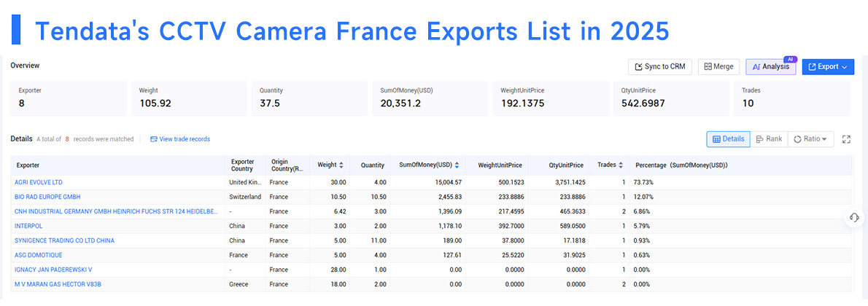
Task: Click the SumOfMoney(USD) overview card 20,351.2
Action: (x=430, y=98)
